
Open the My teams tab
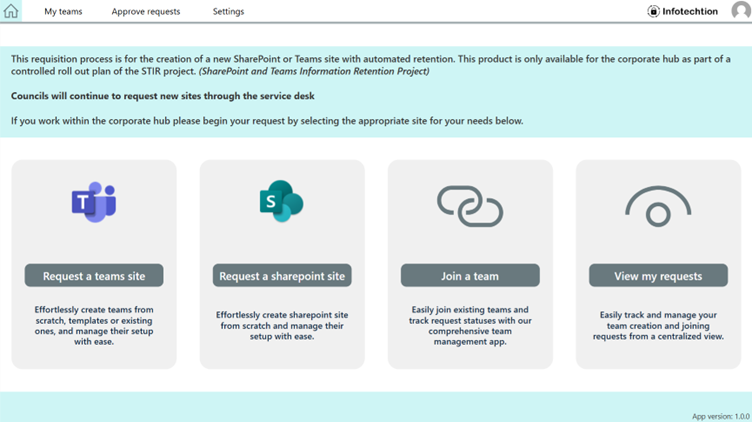pos(63,12)
